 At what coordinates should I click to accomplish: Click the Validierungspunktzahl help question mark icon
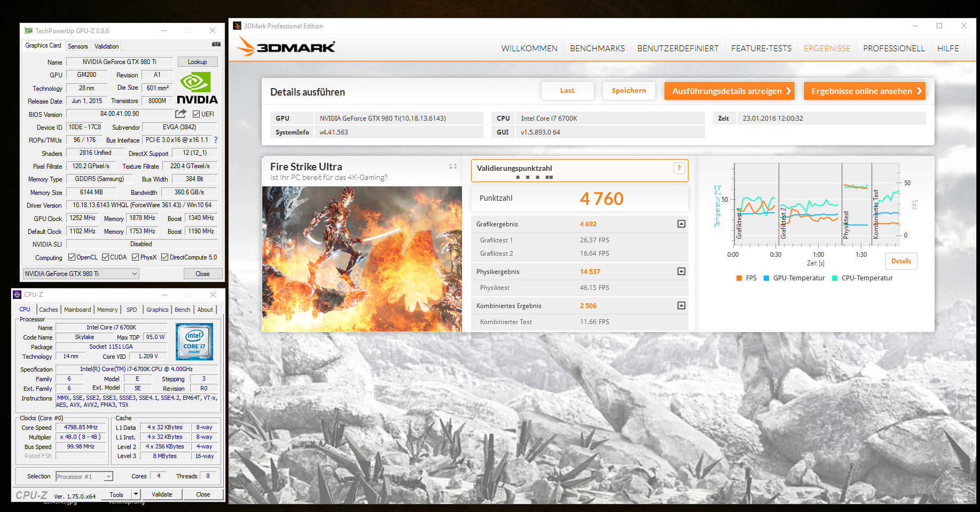tap(679, 168)
